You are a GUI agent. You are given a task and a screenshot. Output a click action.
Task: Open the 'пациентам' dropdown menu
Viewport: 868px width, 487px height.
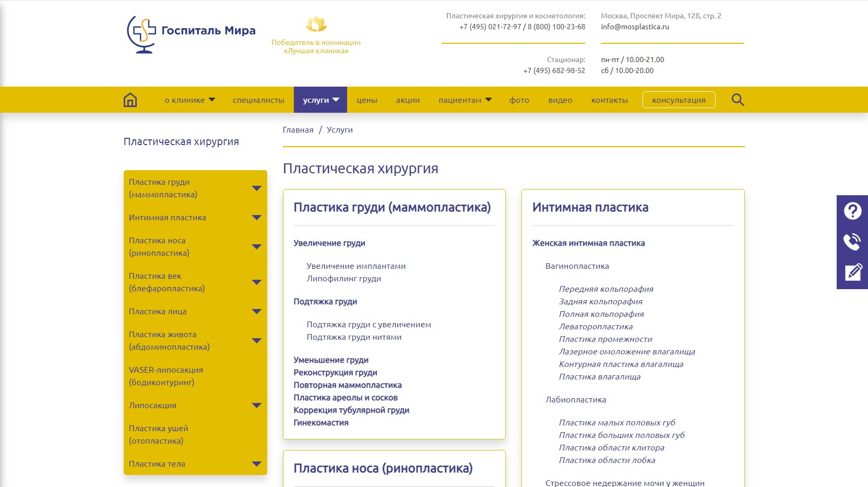click(x=465, y=100)
